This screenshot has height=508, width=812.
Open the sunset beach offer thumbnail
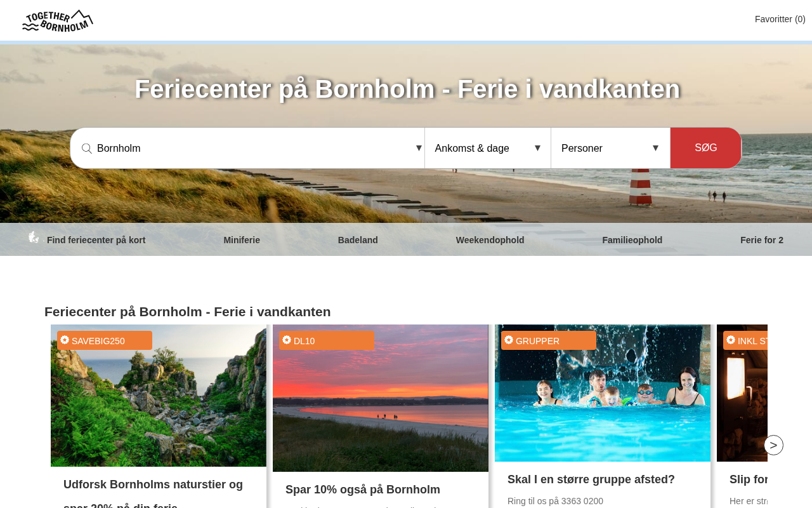coord(381,398)
